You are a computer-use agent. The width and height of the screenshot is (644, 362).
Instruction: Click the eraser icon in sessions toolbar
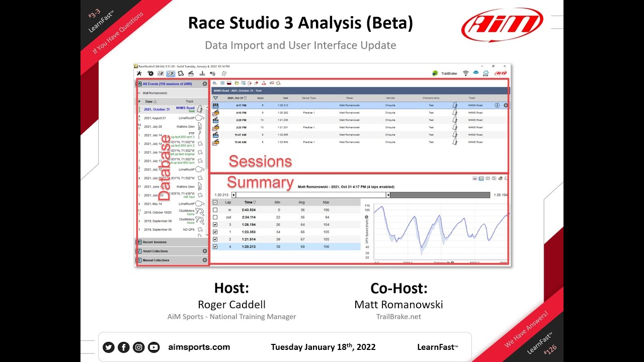click(256, 83)
